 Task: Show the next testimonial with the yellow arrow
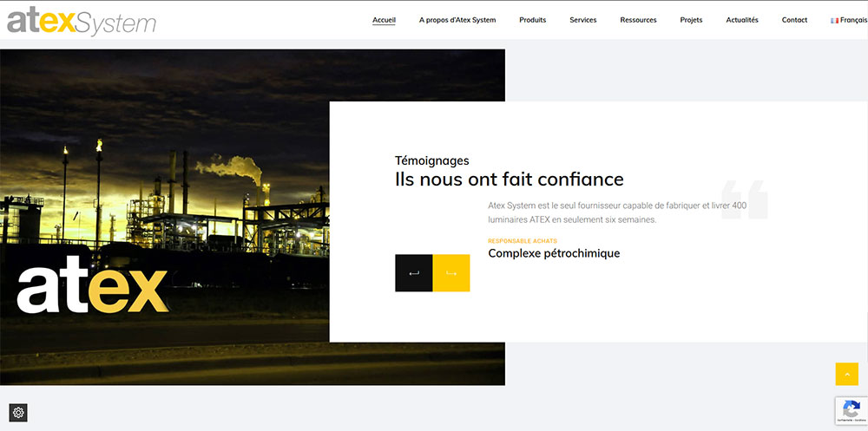point(451,273)
